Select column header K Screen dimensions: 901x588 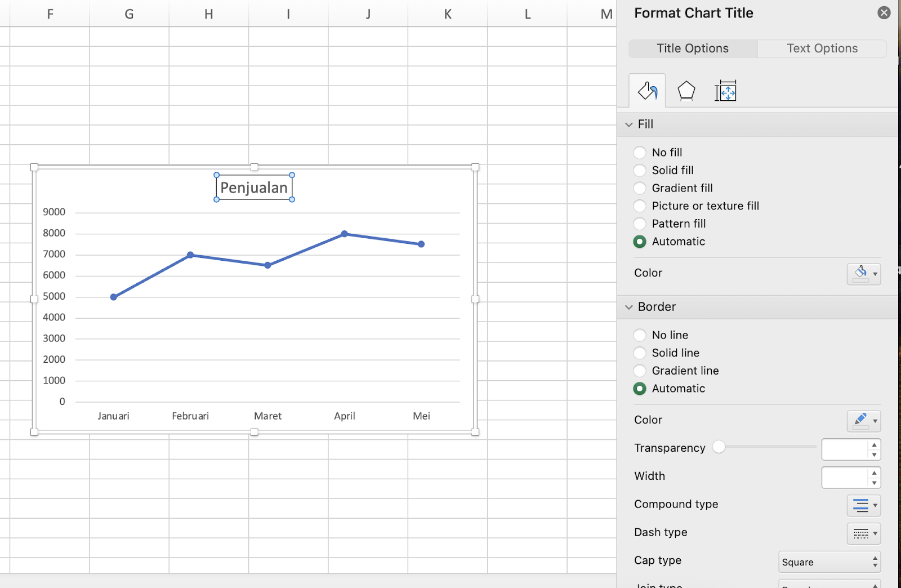tap(448, 14)
